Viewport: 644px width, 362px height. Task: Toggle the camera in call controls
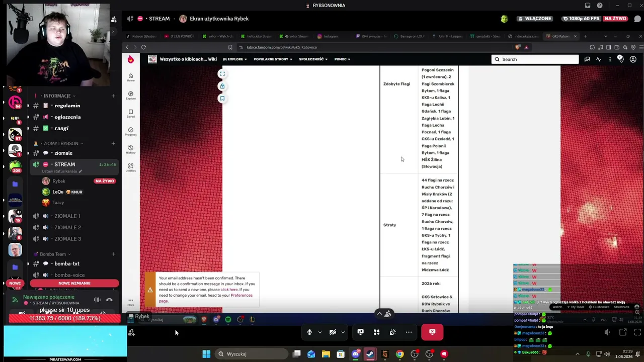pyautogui.click(x=333, y=332)
